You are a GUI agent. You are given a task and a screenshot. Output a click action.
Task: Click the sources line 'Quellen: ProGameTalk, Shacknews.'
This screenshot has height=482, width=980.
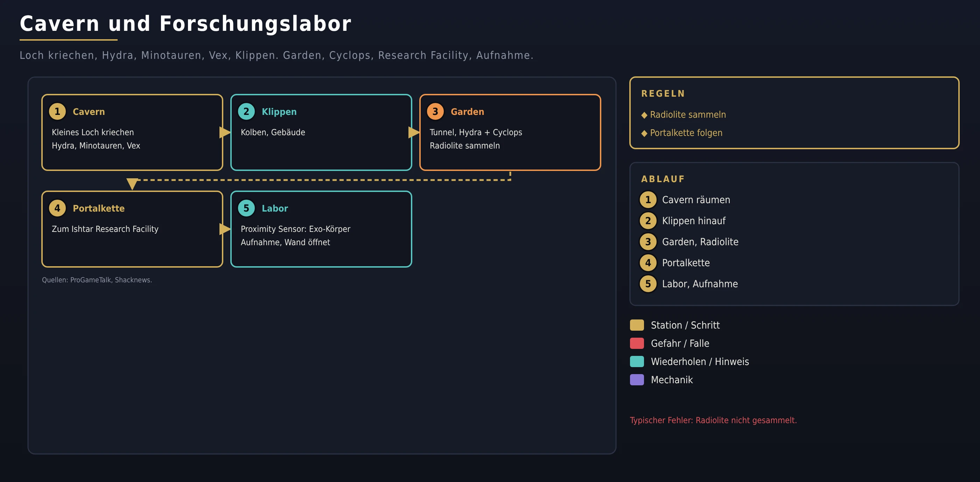(97, 280)
